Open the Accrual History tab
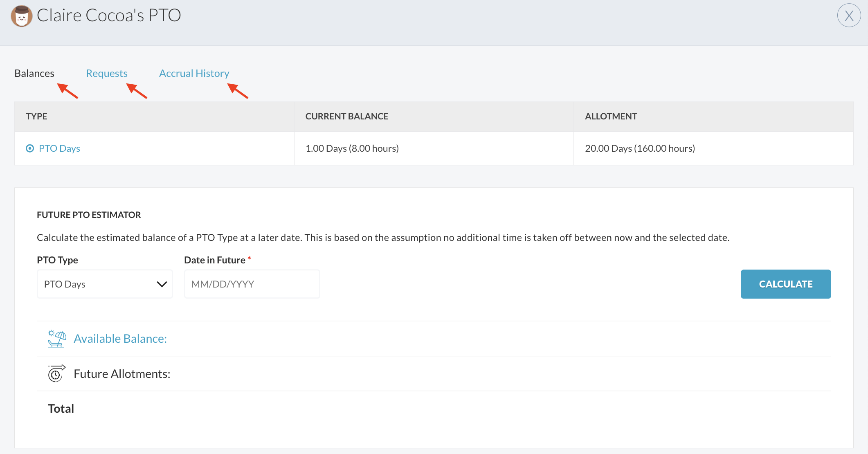This screenshot has width=868, height=454. tap(194, 73)
